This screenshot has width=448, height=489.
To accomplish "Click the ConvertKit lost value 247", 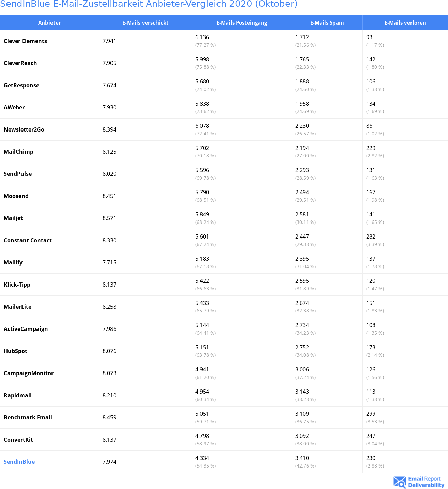I will (371, 436).
